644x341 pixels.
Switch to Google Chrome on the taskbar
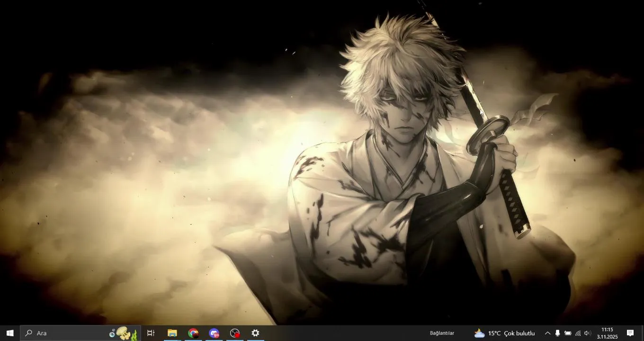click(x=193, y=333)
